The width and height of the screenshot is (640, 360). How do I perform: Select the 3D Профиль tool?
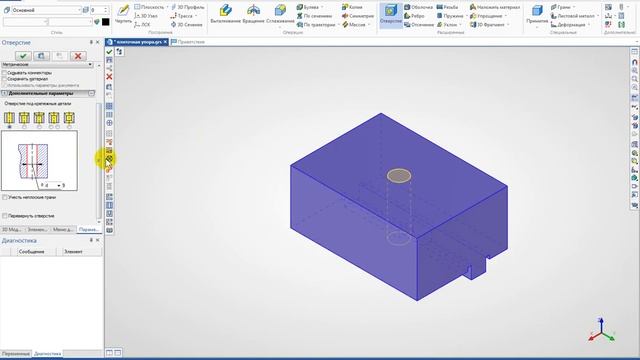pos(188,7)
